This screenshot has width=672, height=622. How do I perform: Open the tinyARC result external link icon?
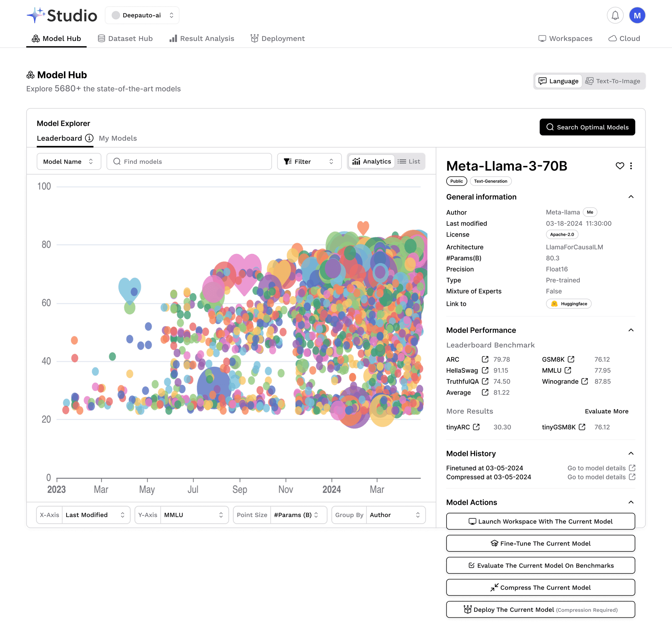(476, 427)
